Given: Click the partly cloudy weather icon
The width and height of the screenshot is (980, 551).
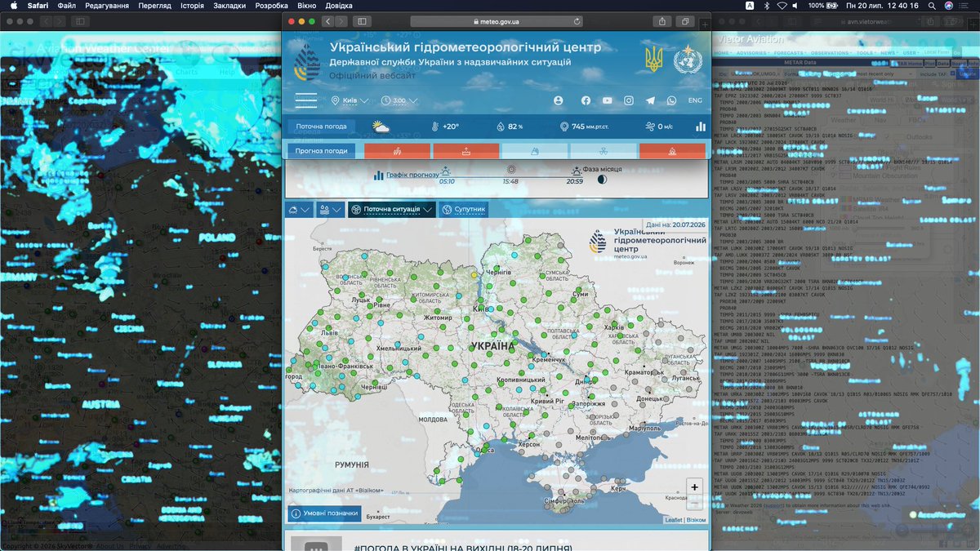Looking at the screenshot, I should (381, 126).
